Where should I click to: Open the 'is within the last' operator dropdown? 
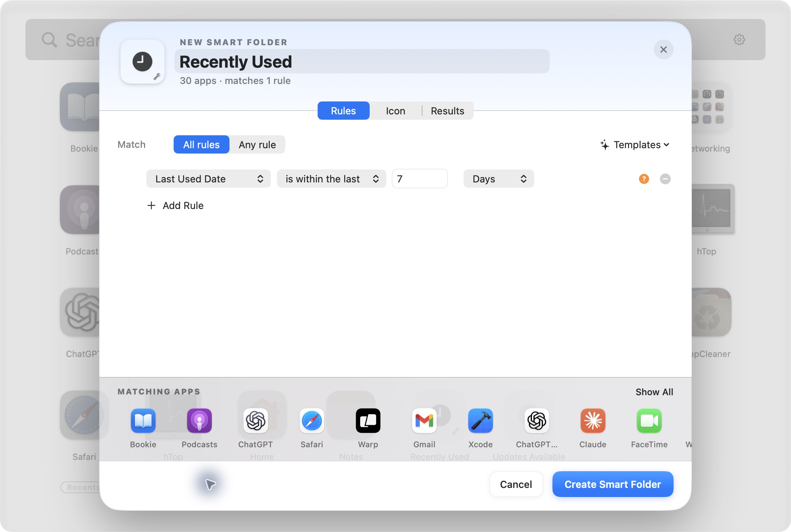point(332,179)
